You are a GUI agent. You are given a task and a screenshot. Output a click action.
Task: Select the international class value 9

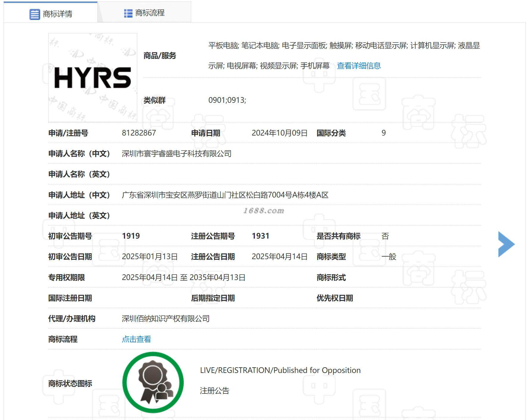tap(383, 133)
